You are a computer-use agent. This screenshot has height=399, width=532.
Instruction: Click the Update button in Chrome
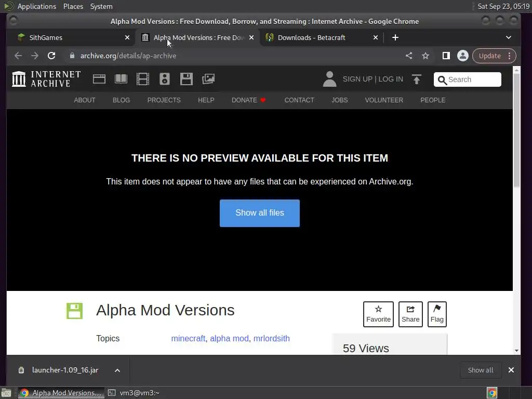click(x=489, y=56)
